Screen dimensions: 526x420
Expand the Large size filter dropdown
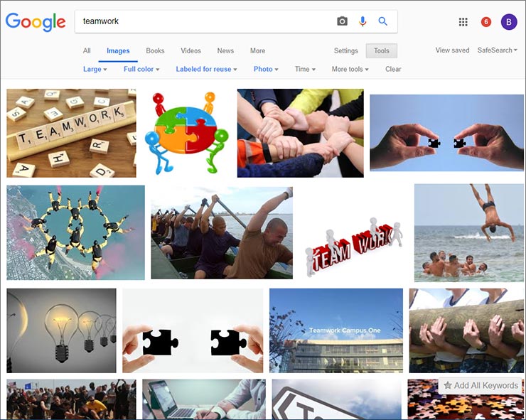tap(95, 69)
